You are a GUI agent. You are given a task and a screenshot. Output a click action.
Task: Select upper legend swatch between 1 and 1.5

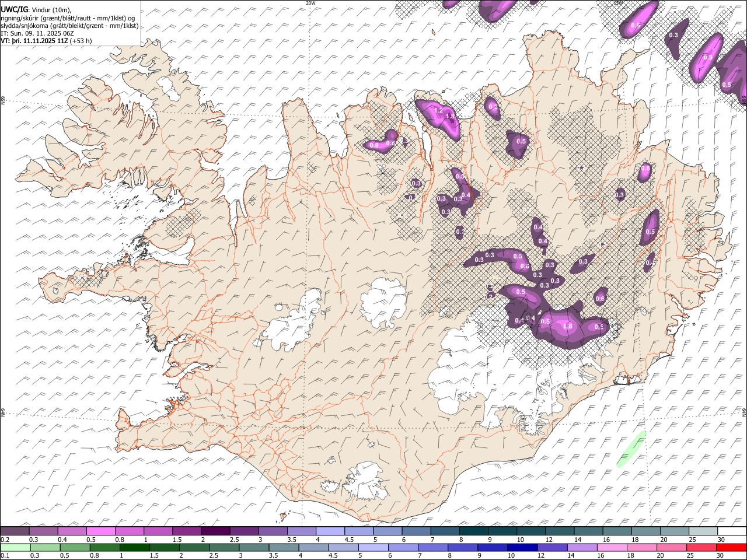158,531
